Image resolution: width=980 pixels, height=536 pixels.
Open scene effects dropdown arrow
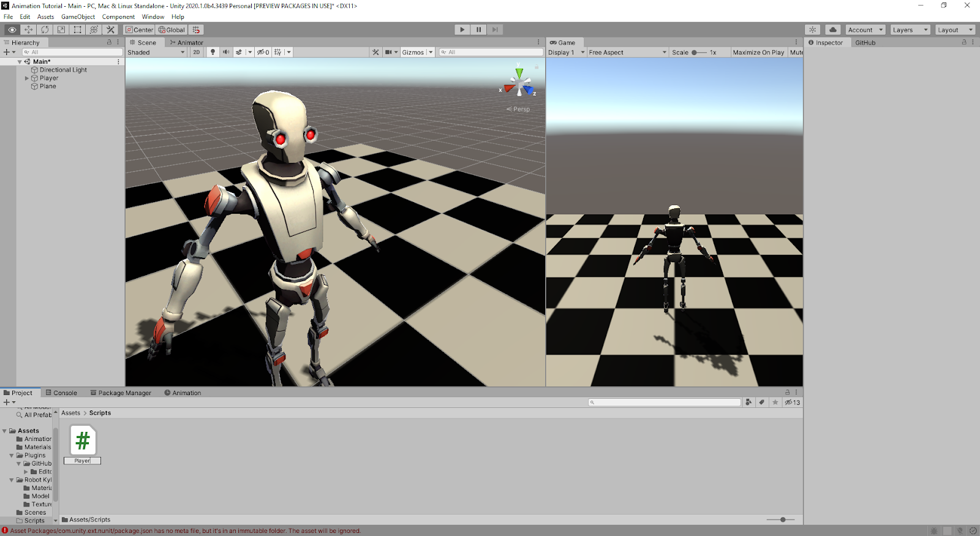pyautogui.click(x=250, y=52)
